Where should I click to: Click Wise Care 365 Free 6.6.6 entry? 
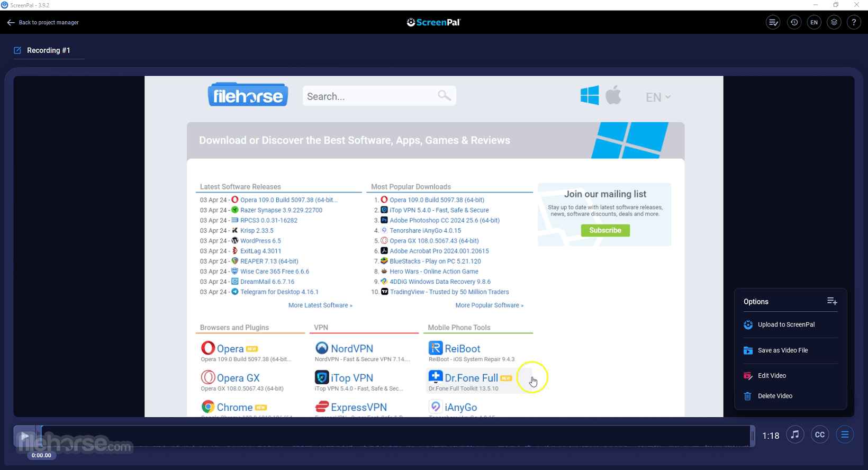pos(275,272)
